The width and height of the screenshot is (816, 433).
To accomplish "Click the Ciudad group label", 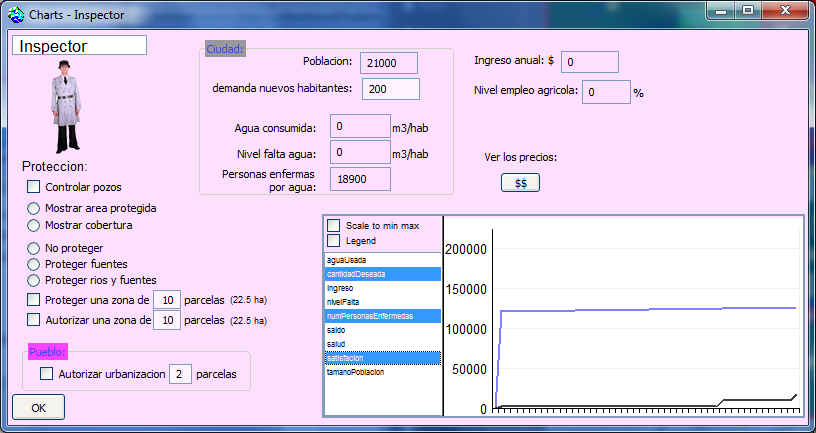I will (x=225, y=49).
